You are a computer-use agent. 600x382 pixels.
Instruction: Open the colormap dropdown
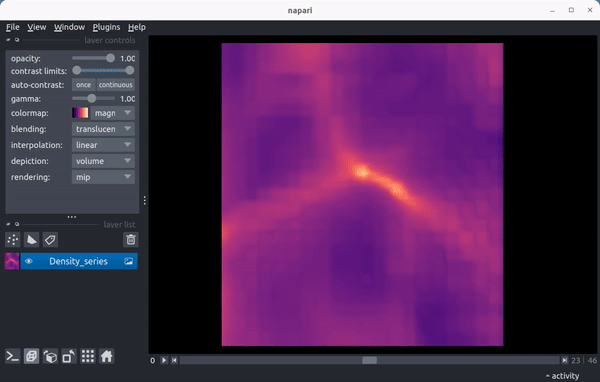pos(113,113)
